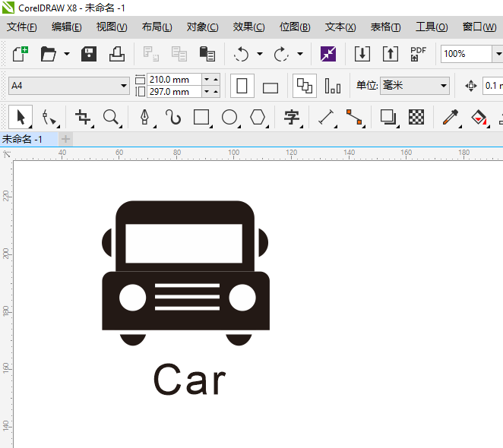Click the Save floppy disk icon
Image resolution: width=503 pixels, height=448 pixels.
[89, 54]
